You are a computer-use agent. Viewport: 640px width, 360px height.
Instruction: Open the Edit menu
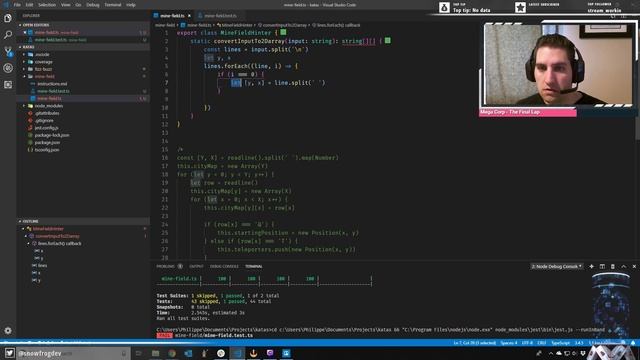point(29,5)
